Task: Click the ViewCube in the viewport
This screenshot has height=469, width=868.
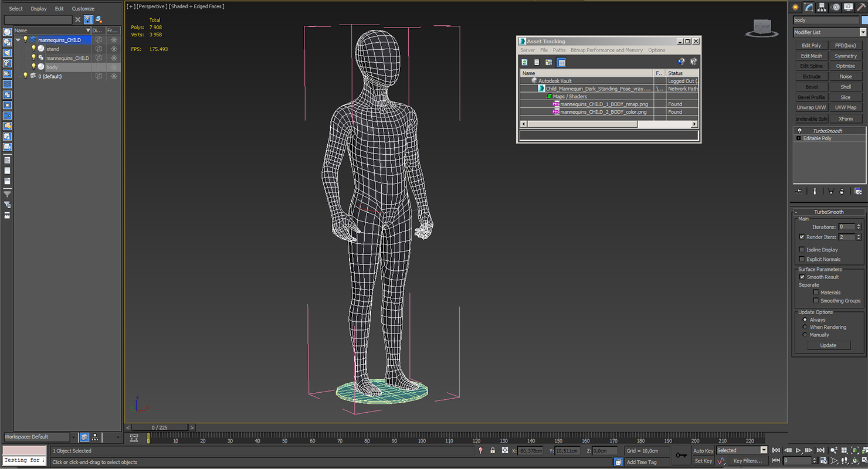Action: tap(762, 28)
